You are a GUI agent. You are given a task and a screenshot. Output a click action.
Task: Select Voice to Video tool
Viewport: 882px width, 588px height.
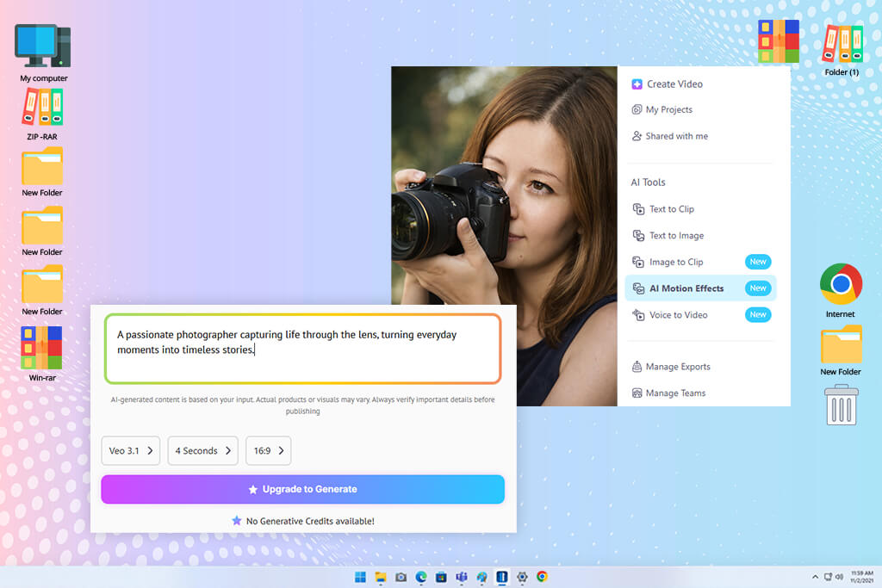click(x=700, y=315)
